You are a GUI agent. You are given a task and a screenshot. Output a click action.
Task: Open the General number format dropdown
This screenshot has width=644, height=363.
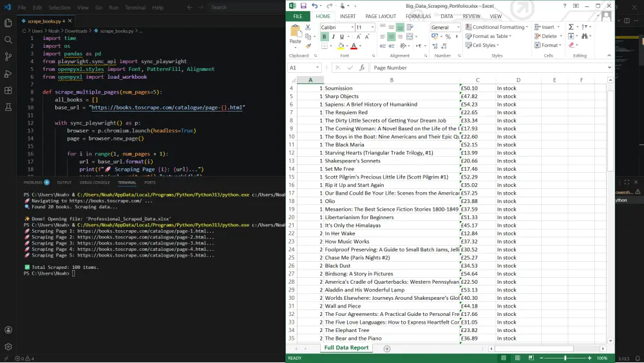point(458,27)
